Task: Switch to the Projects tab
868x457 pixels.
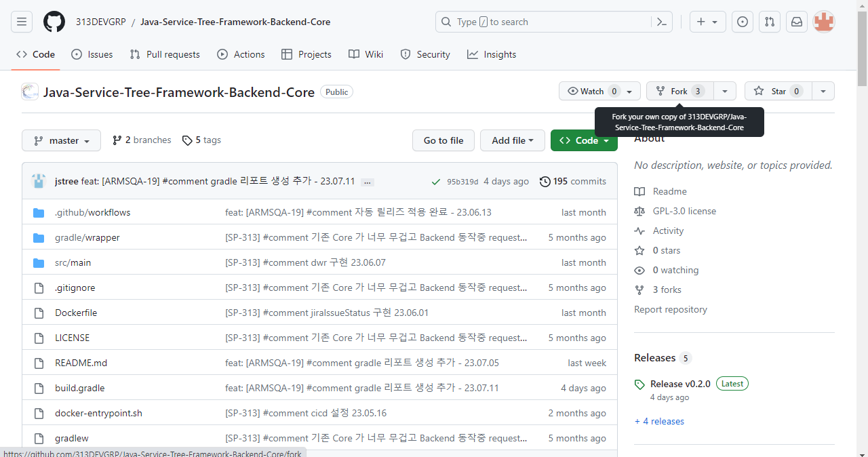Action: tap(307, 54)
